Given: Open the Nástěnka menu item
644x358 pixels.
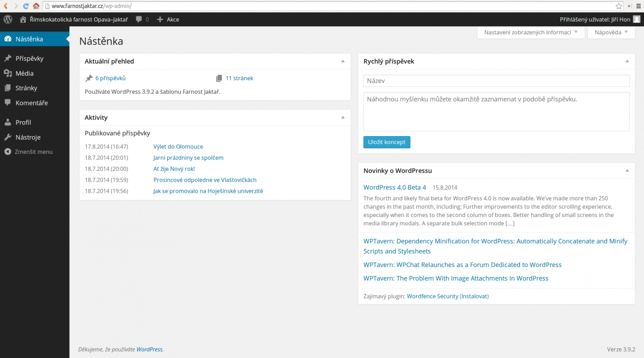Looking at the screenshot, I should coord(35,39).
